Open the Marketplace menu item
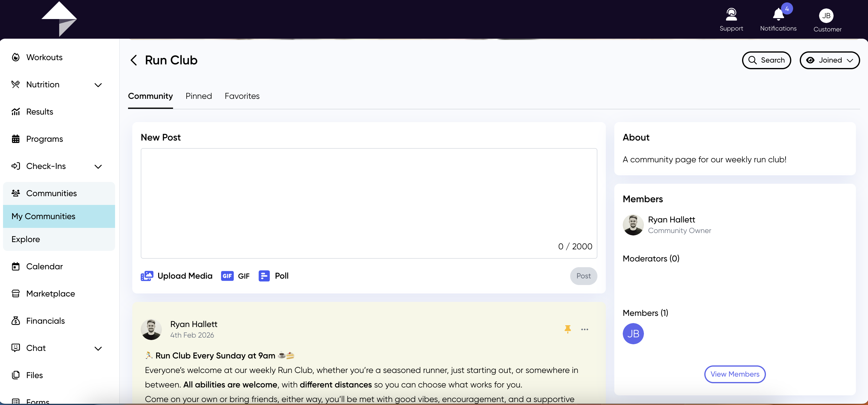868x405 pixels. [x=50, y=294]
